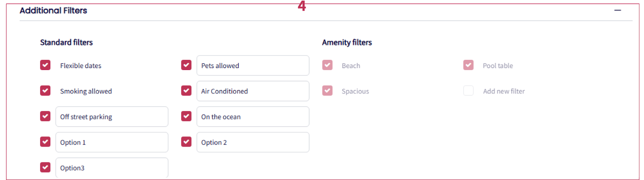Viewport: 644px width, 180px height.
Task: Check the Add new filter checkbox
Action: point(469,91)
